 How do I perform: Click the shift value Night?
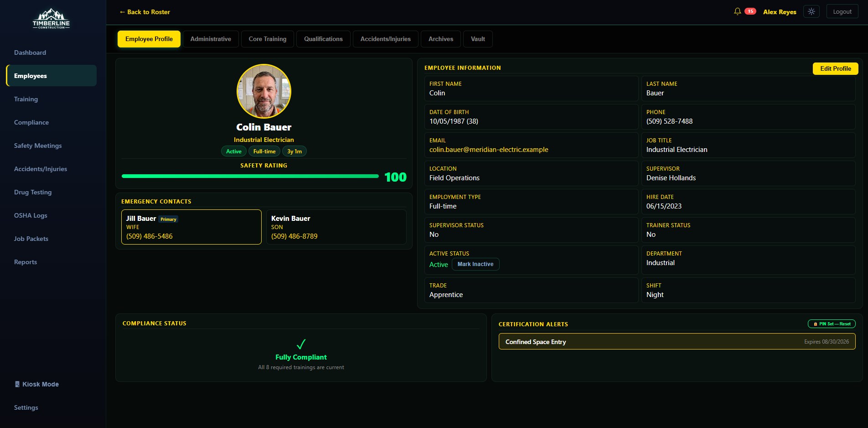(x=655, y=295)
